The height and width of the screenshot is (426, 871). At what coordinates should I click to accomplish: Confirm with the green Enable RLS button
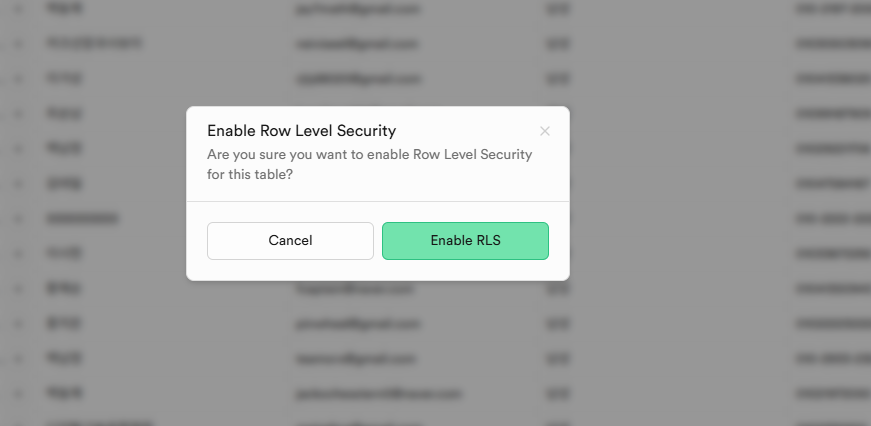(465, 240)
